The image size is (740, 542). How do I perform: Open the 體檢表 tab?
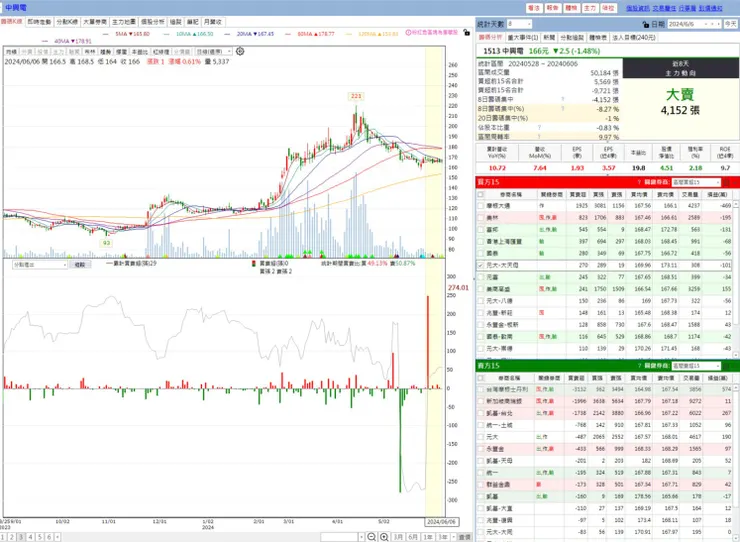tap(597, 37)
